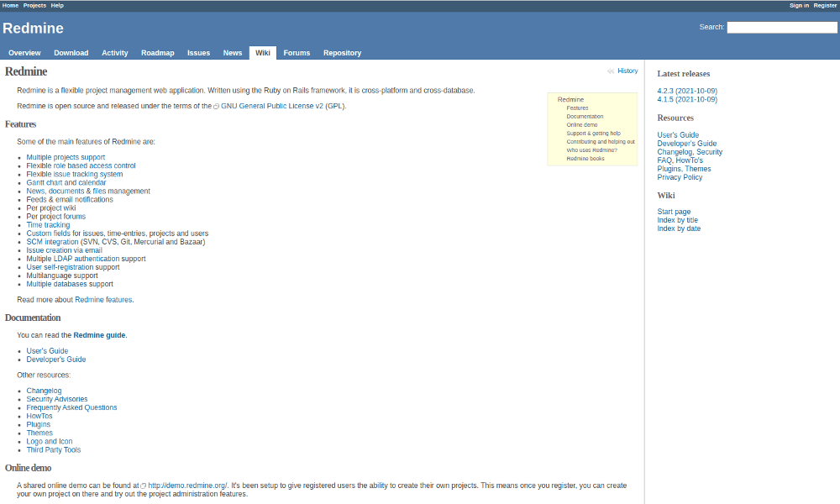Open the Forums tab
Screen dimensions: 840x504
[297, 53]
